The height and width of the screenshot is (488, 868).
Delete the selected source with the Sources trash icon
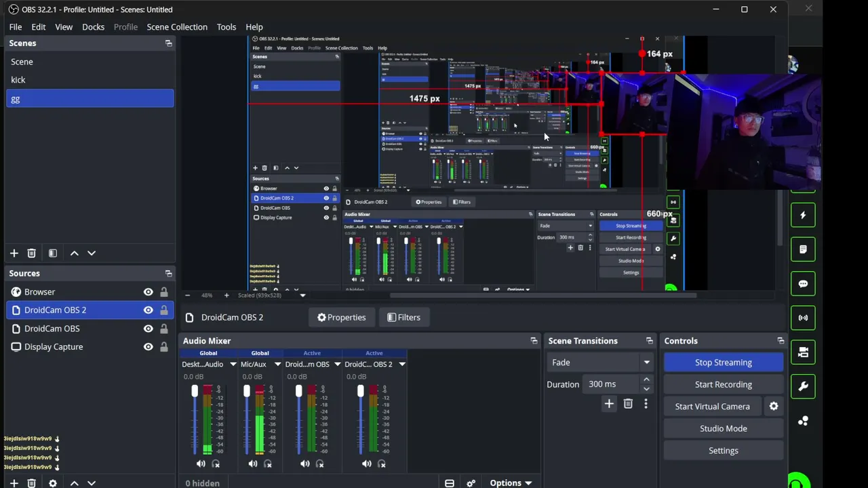click(31, 483)
